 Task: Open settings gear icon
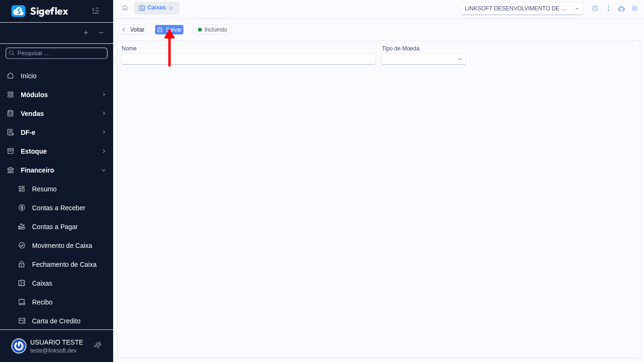coord(635,8)
